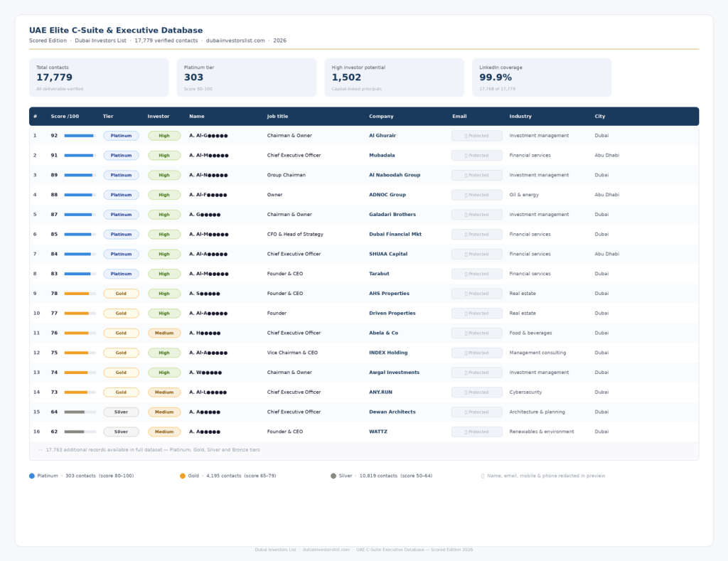The width and height of the screenshot is (728, 561).
Task: Open the Dubai Financial Mkt company link
Action: click(x=395, y=235)
